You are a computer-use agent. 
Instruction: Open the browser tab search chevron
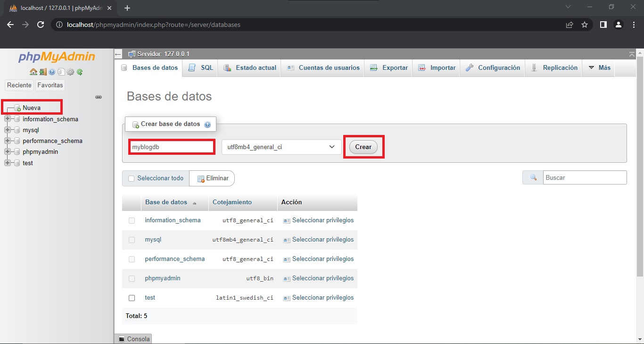coord(568,7)
